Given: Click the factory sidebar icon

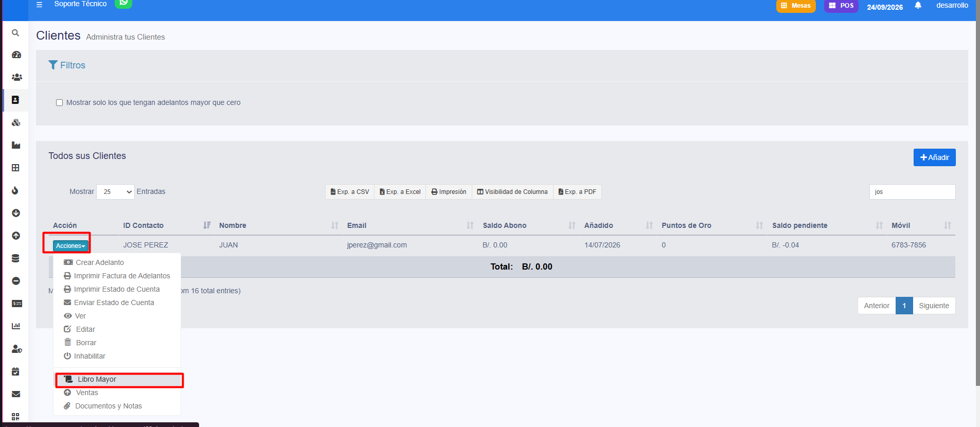Looking at the screenshot, I should 16,145.
